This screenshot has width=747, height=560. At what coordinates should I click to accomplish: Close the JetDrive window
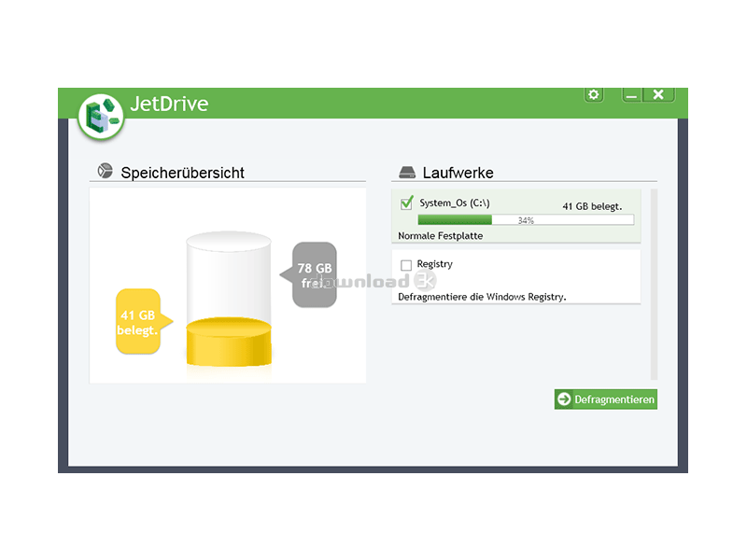tap(658, 95)
